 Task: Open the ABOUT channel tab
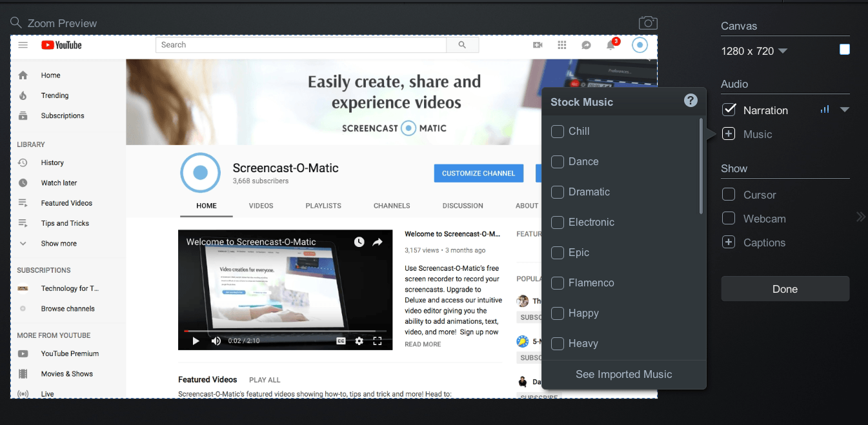527,206
